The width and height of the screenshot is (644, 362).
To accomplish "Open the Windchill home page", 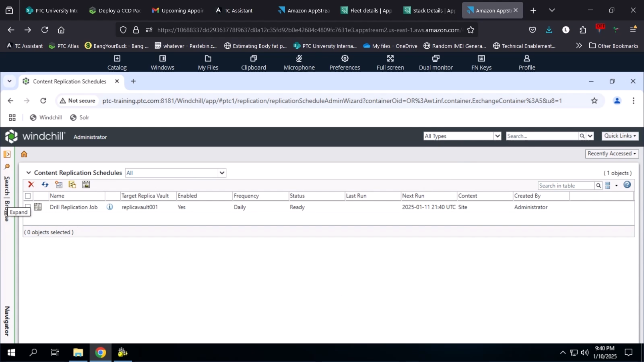I will click(x=24, y=154).
